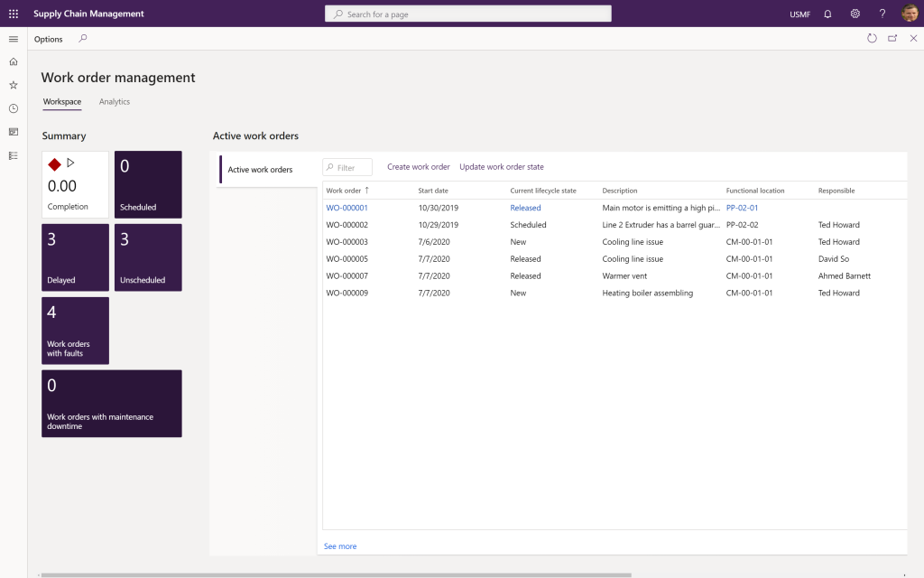Image resolution: width=924 pixels, height=578 pixels.
Task: Click Update work order state button
Action: [502, 167]
